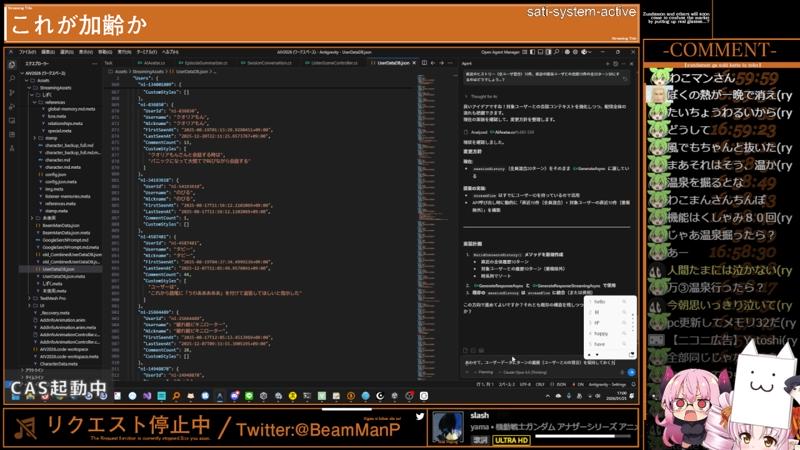Expand the アウトライン section
Viewport: 800px width, 450px height.
pyautogui.click(x=32, y=370)
